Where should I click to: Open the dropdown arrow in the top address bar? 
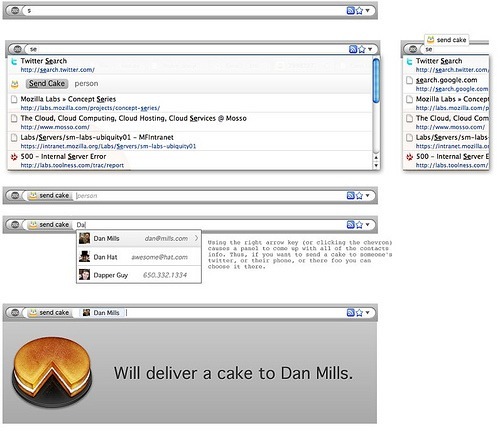click(x=368, y=10)
